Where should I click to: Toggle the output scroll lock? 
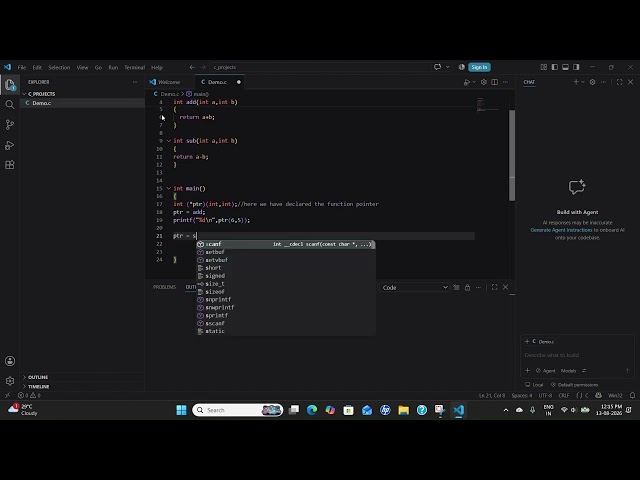[467, 287]
